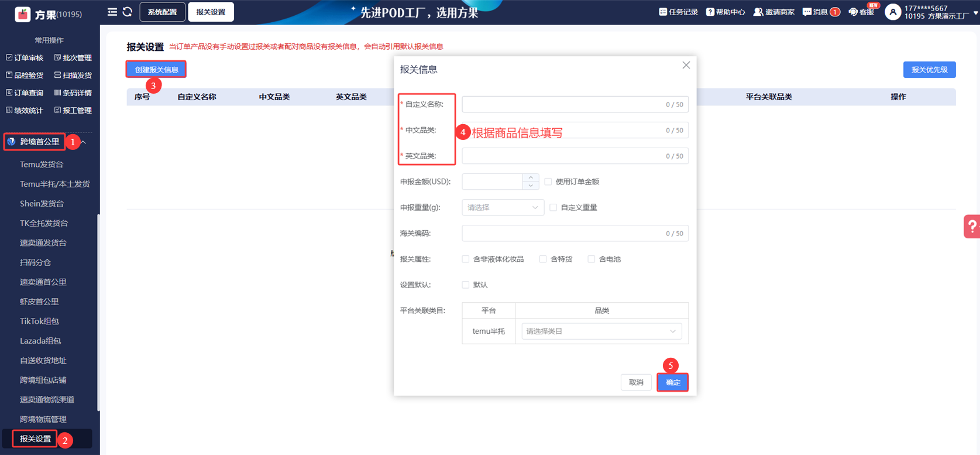This screenshot has height=455, width=980.
Task: Open 跨境组包店铺 menu item
Action: [43, 380]
